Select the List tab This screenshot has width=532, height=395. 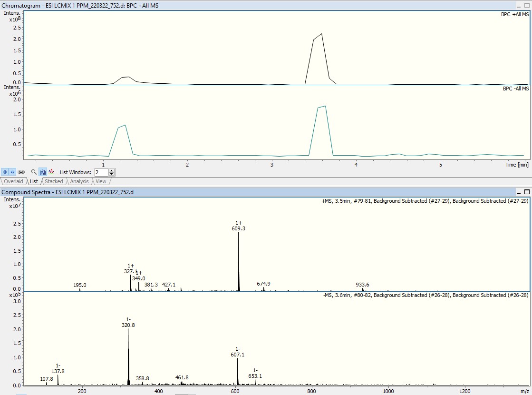click(34, 181)
